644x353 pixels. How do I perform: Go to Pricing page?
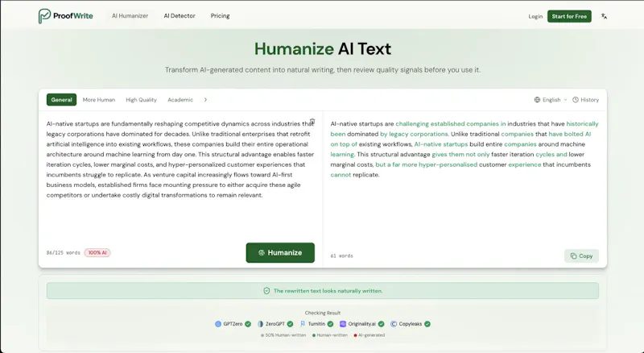(x=220, y=16)
